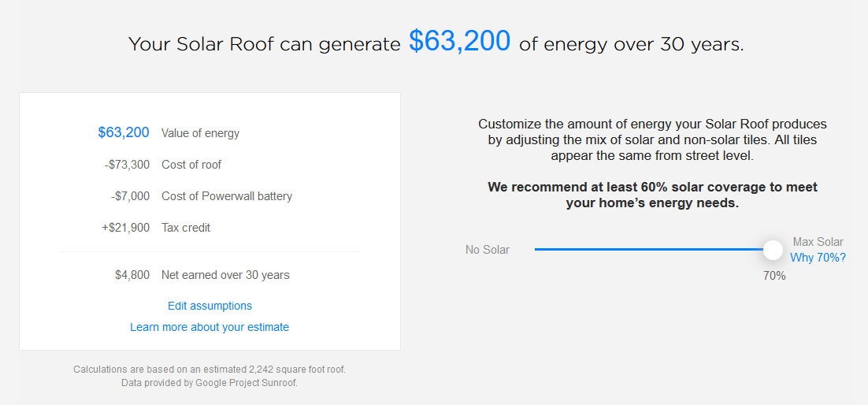Image resolution: width=868 pixels, height=405 pixels.
Task: Select the Cost of Powerwall battery label
Action: (227, 196)
